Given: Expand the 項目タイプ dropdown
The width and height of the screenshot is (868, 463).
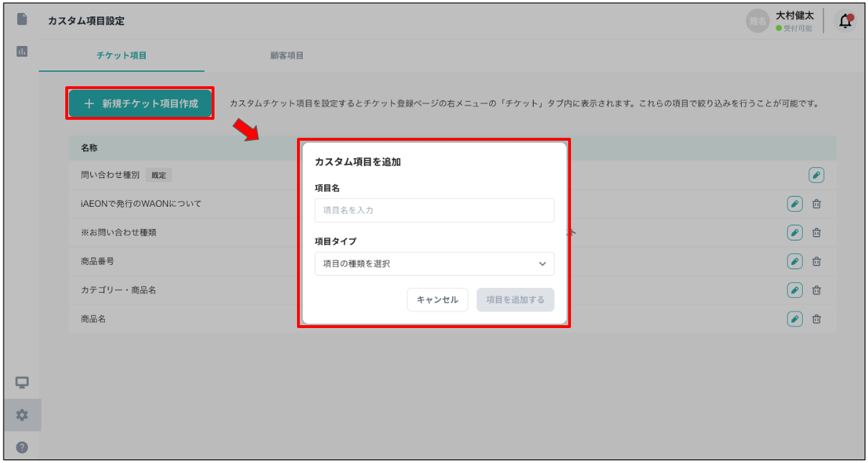Looking at the screenshot, I should click(x=434, y=263).
